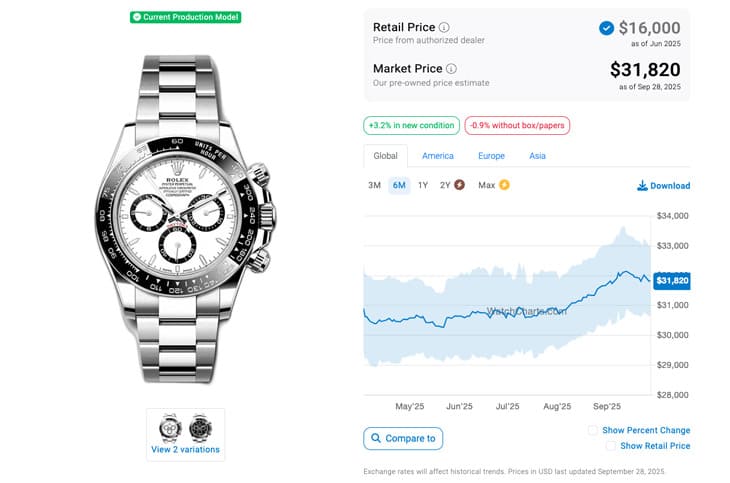Switch to the Europe tab
Screen dimensions: 730x483
click(491, 156)
